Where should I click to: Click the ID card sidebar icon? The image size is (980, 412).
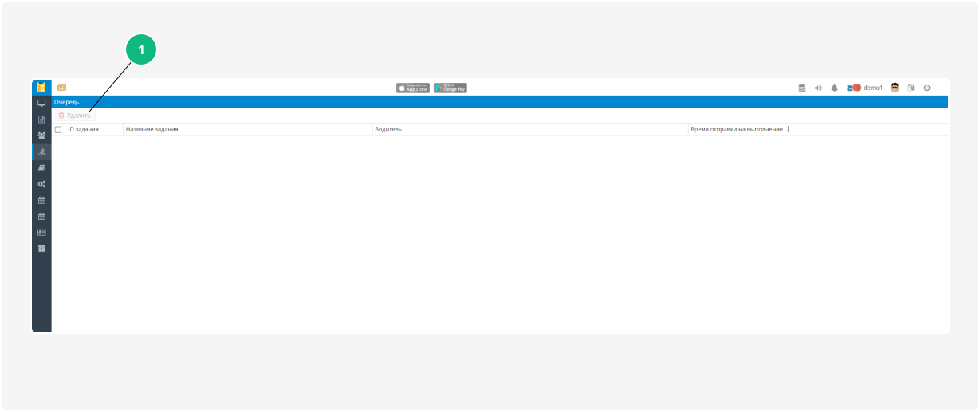coord(41,233)
